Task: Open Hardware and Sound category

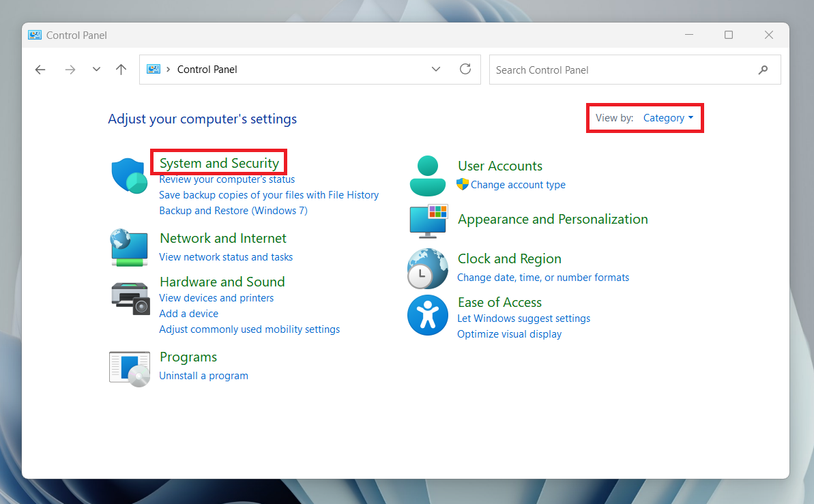Action: 222,282
